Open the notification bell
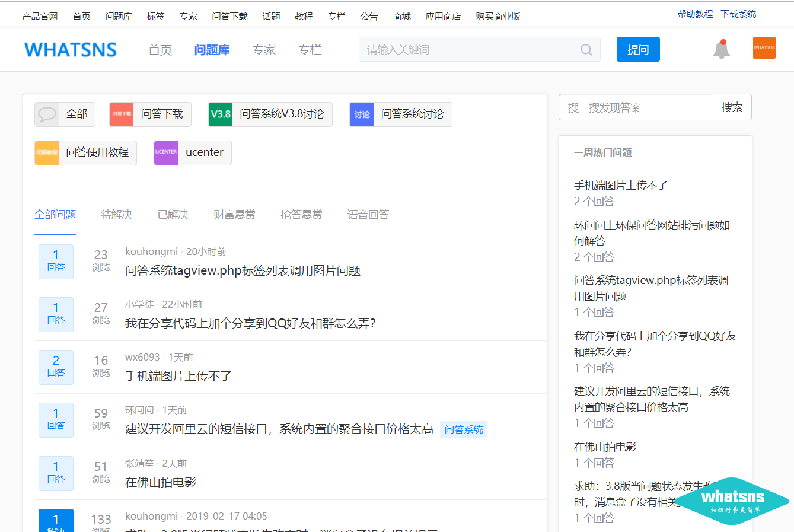 [x=721, y=49]
